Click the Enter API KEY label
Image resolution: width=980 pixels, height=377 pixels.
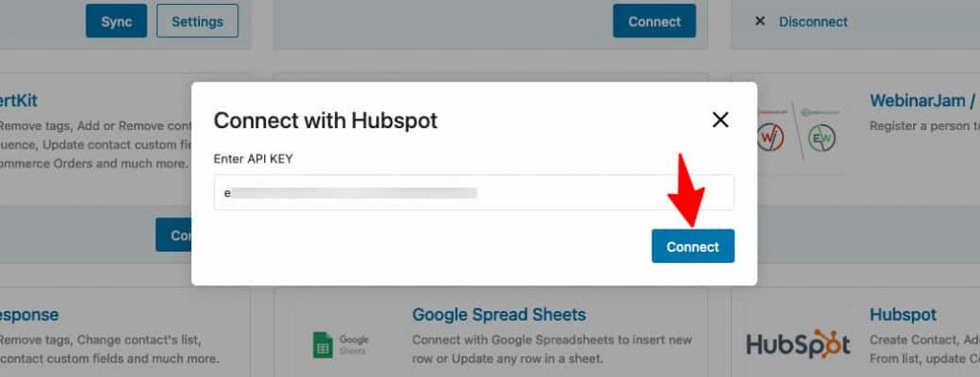point(253,159)
